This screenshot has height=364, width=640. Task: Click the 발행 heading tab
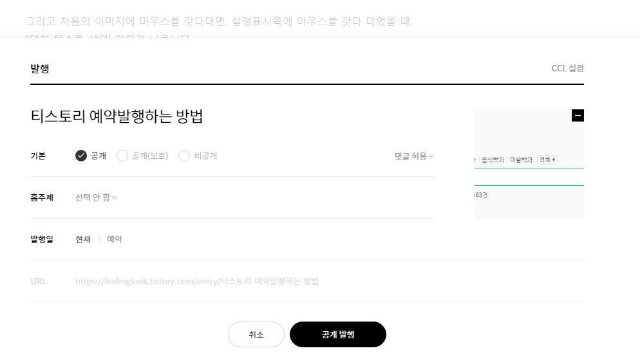tap(39, 68)
